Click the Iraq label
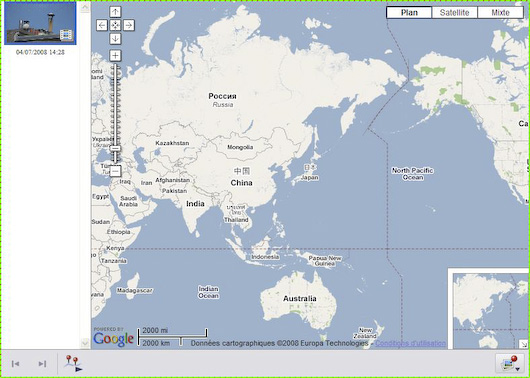Screen dimensions: 530x378 coord(125,182)
